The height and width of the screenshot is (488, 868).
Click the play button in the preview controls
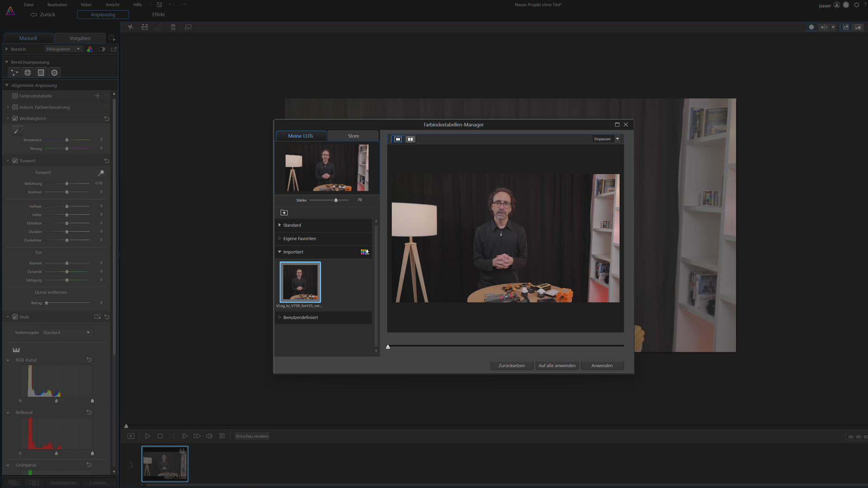tap(147, 436)
